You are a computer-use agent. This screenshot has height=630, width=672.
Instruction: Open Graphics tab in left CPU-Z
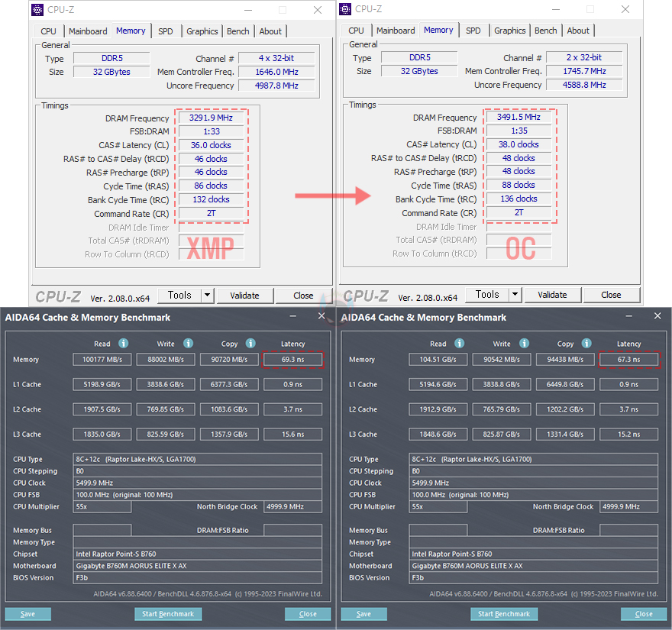click(202, 31)
